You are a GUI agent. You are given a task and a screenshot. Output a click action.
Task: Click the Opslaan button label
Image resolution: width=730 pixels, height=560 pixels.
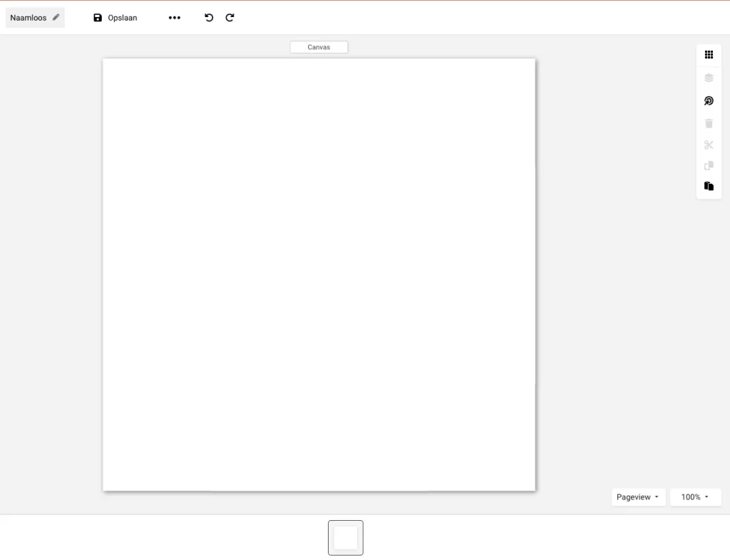tap(123, 18)
